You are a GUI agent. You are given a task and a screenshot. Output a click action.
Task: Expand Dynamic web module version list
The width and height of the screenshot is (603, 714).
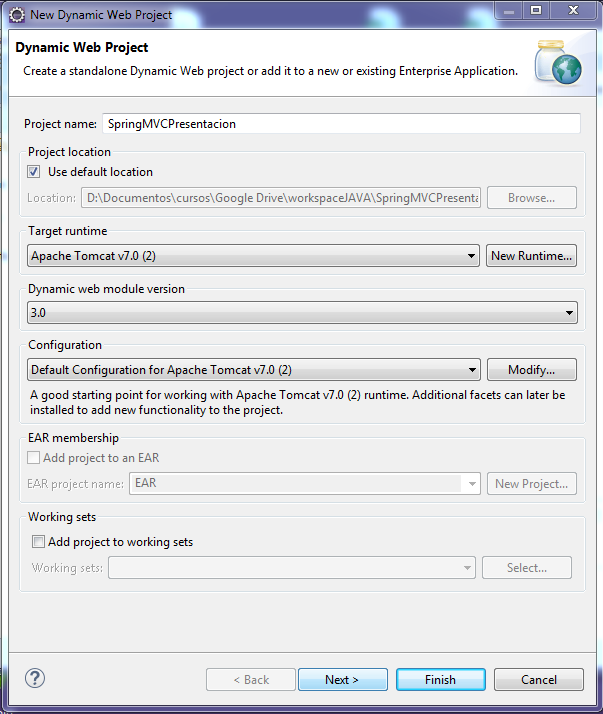tap(303, 313)
